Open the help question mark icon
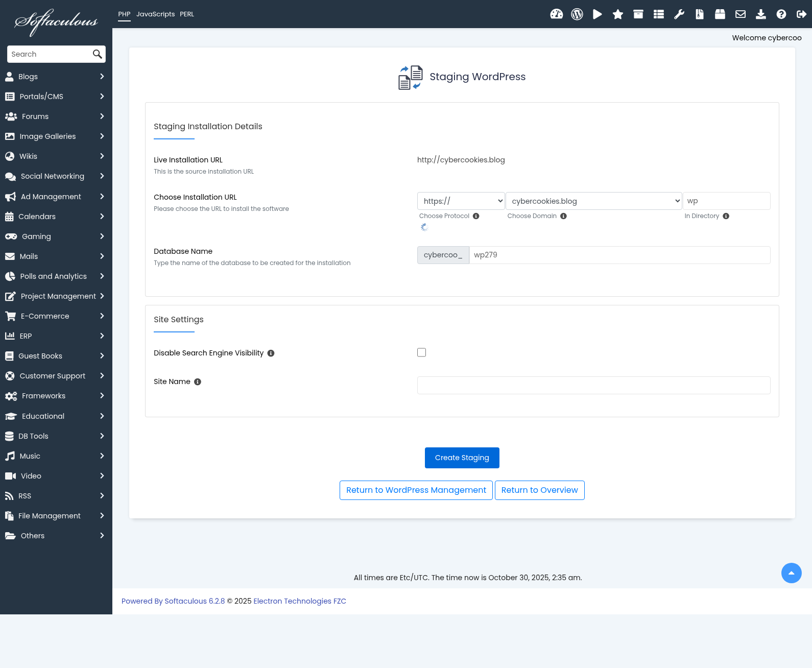Screen dimensions: 812x668 [x=781, y=14]
